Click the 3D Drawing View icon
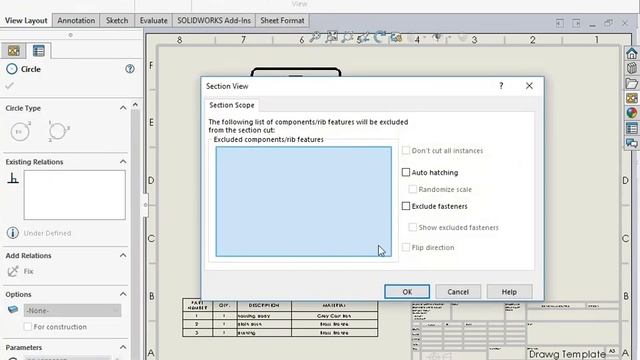640x360 pixels. click(x=396, y=38)
